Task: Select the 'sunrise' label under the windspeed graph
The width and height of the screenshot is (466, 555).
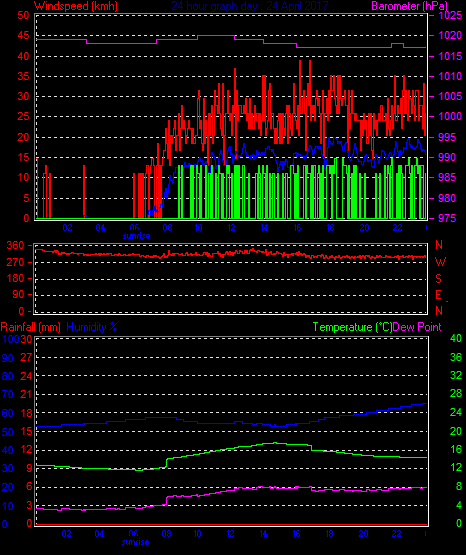Action: (x=136, y=236)
